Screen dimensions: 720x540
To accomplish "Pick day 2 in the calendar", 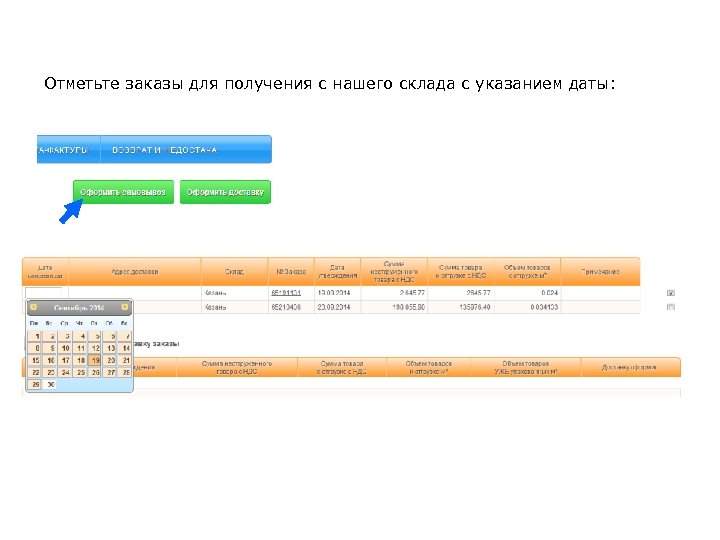I will pos(50,337).
